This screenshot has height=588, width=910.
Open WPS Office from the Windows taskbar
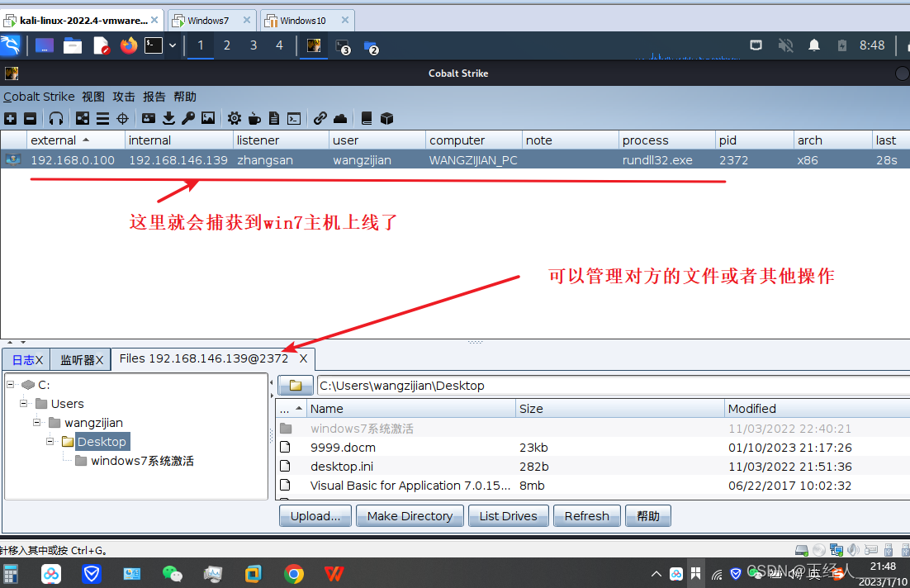334,574
